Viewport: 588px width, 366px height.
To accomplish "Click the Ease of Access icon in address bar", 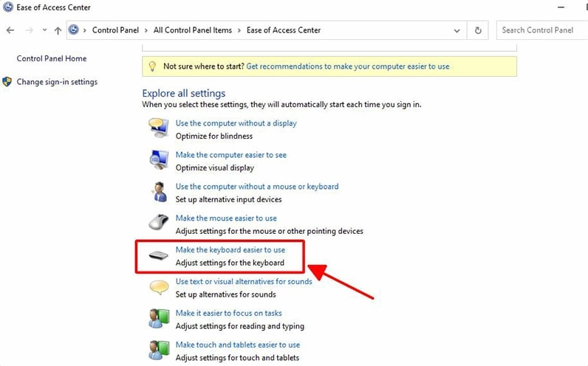I will pos(74,30).
